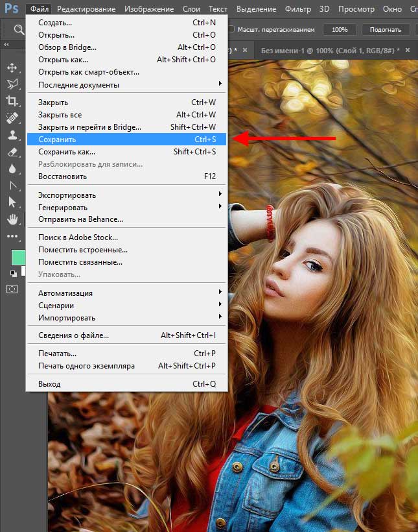Viewport: 418px width, 532px height.
Task: Open the Edit Toolbar three-dots menu
Action: [12, 236]
